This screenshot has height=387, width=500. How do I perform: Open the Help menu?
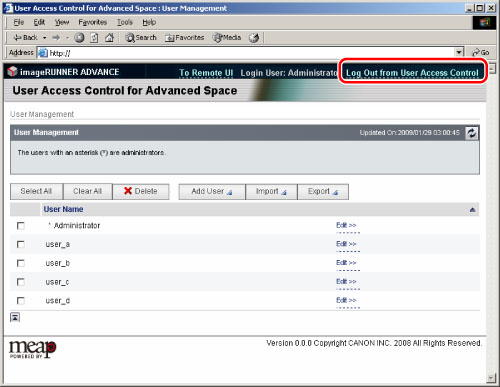pyautogui.click(x=149, y=22)
